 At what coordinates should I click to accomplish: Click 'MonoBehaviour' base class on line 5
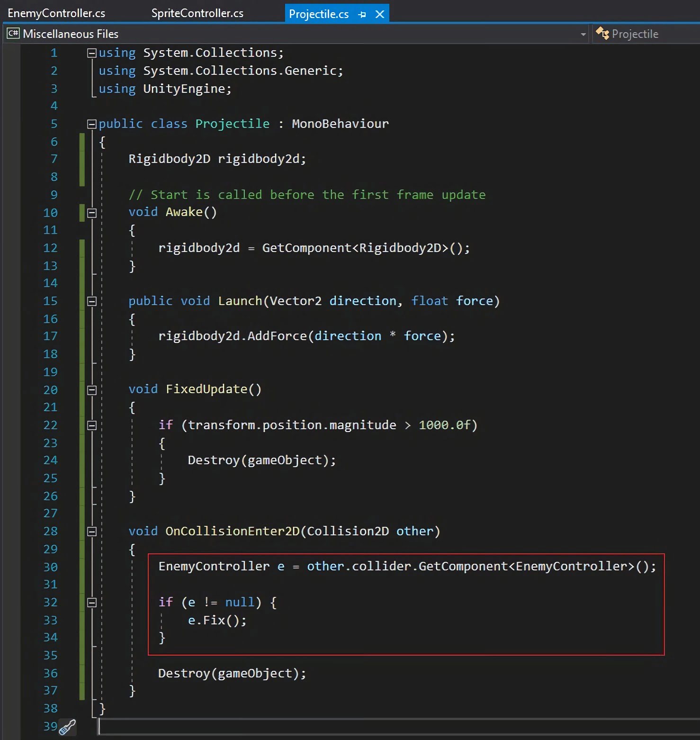[x=340, y=124]
